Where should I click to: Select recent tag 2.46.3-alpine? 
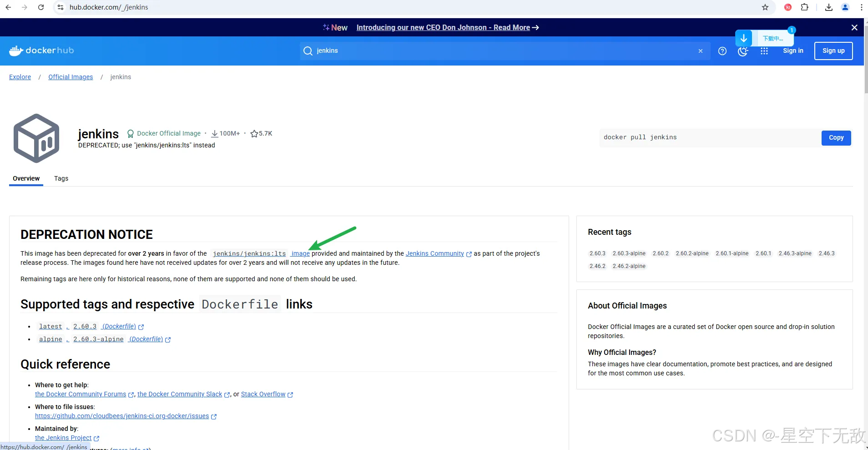tap(795, 253)
